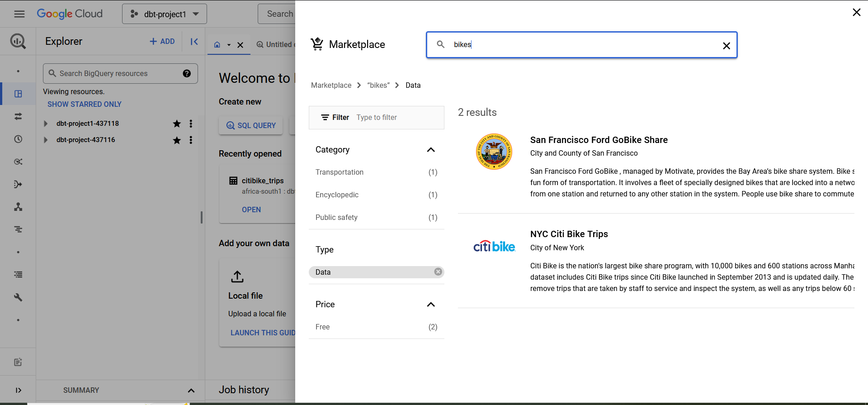Image resolution: width=868 pixels, height=405 pixels.
Task: Filter by Public safety category
Action: click(376, 217)
